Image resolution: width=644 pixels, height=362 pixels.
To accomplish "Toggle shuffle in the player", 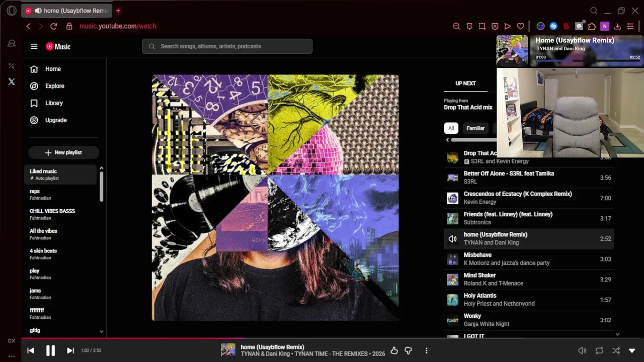I will click(x=616, y=350).
